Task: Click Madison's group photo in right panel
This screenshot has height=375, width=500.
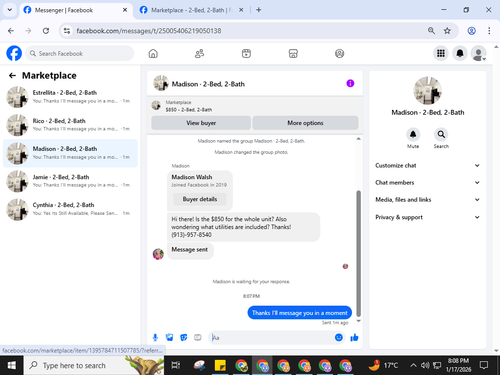Action: (428, 90)
